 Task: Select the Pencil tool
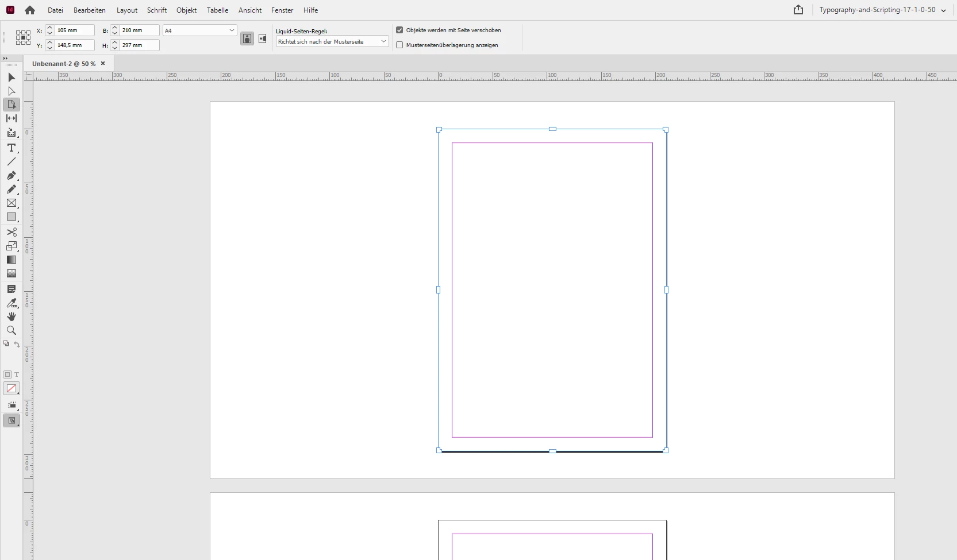[x=11, y=190]
